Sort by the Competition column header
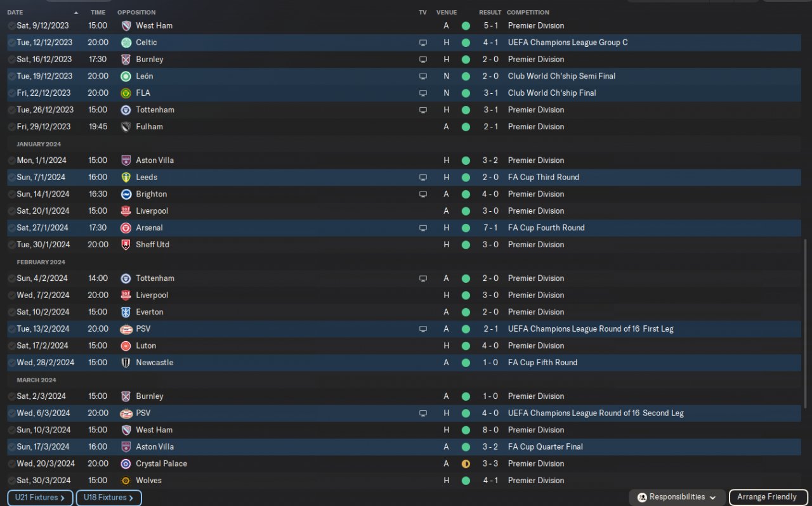Screen dimensions: 812x506 click(528, 12)
